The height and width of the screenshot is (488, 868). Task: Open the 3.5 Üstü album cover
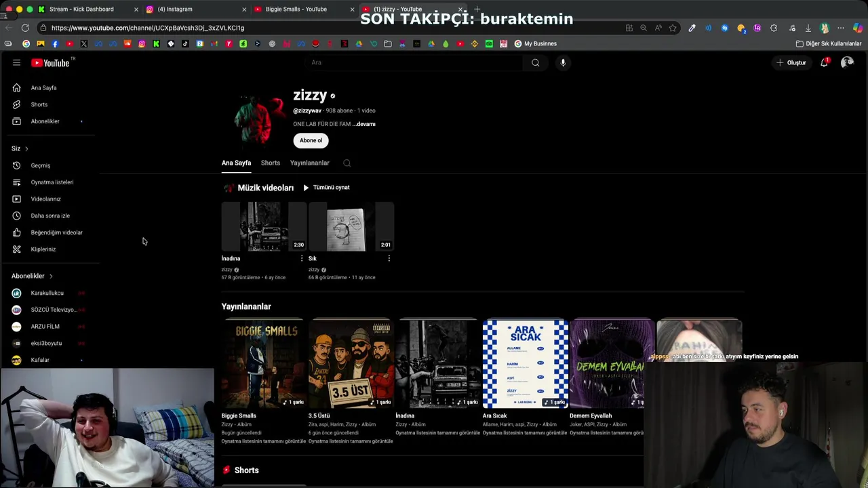point(351,363)
